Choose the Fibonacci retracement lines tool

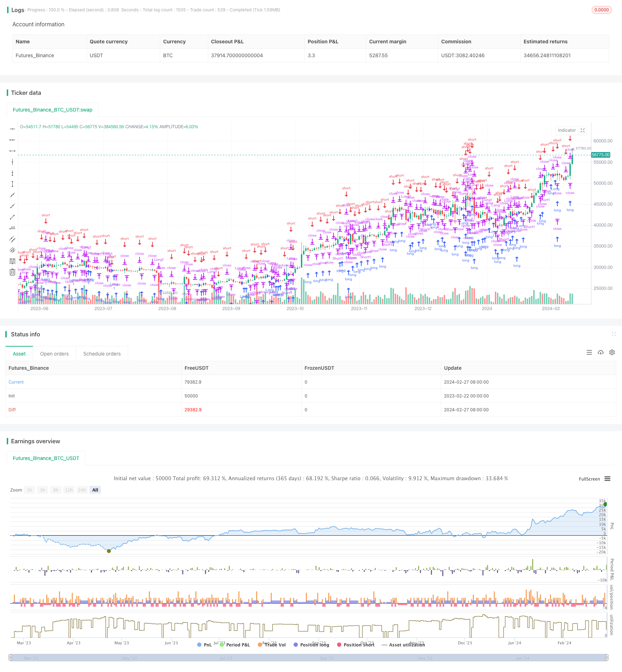[x=12, y=261]
